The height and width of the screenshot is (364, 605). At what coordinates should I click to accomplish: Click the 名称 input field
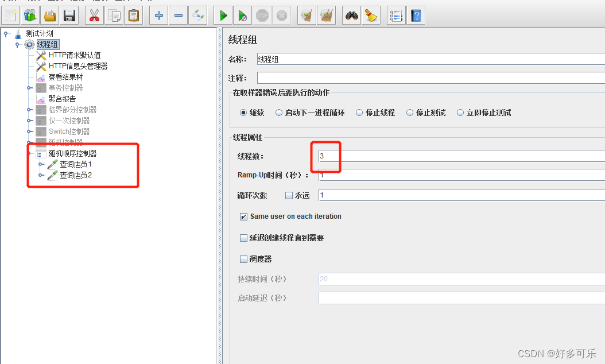click(x=431, y=59)
